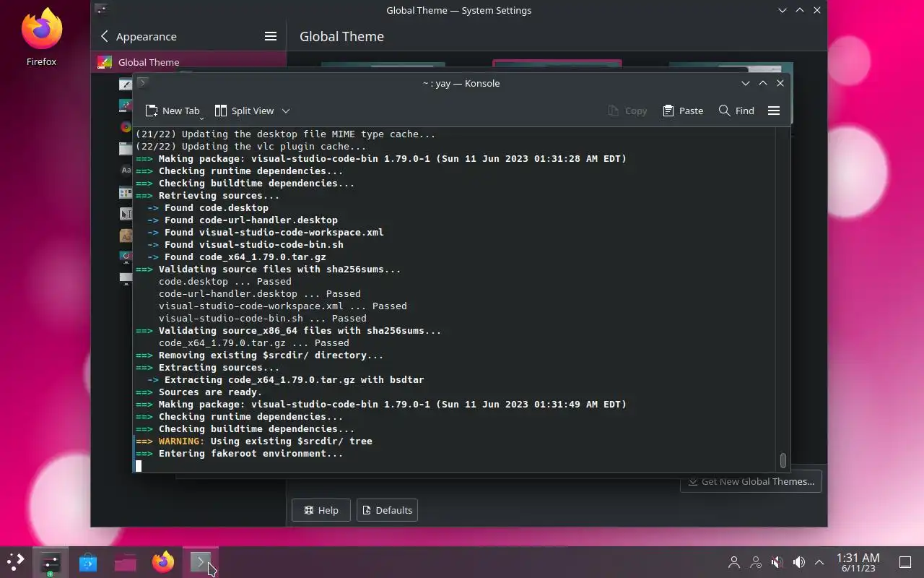Open Cursors icon in settings sidebar
The width and height of the screenshot is (924, 578).
click(x=126, y=214)
